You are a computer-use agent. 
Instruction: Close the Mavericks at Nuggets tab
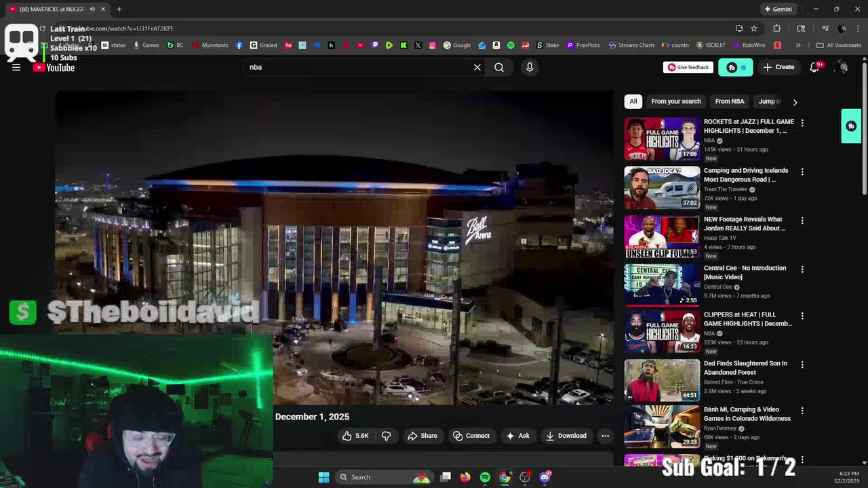click(x=103, y=9)
